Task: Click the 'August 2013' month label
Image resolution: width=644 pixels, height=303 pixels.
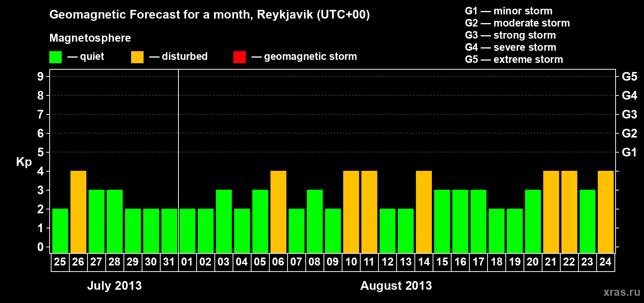Action: coord(396,286)
